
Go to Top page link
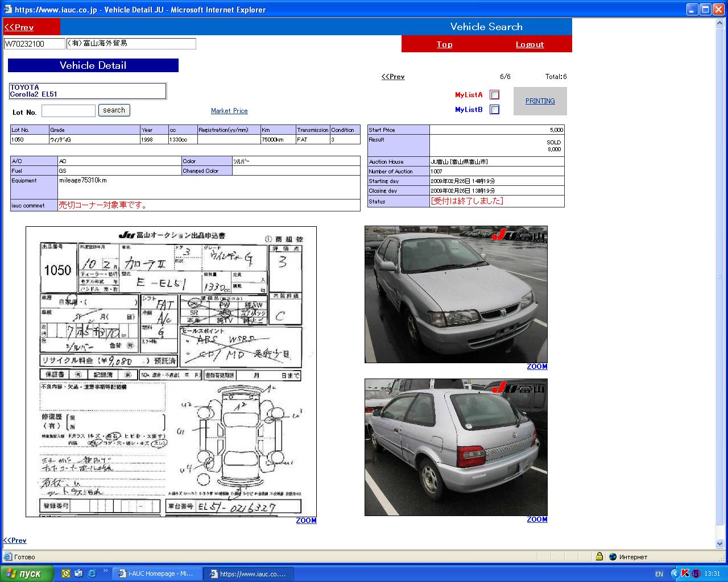(x=445, y=44)
